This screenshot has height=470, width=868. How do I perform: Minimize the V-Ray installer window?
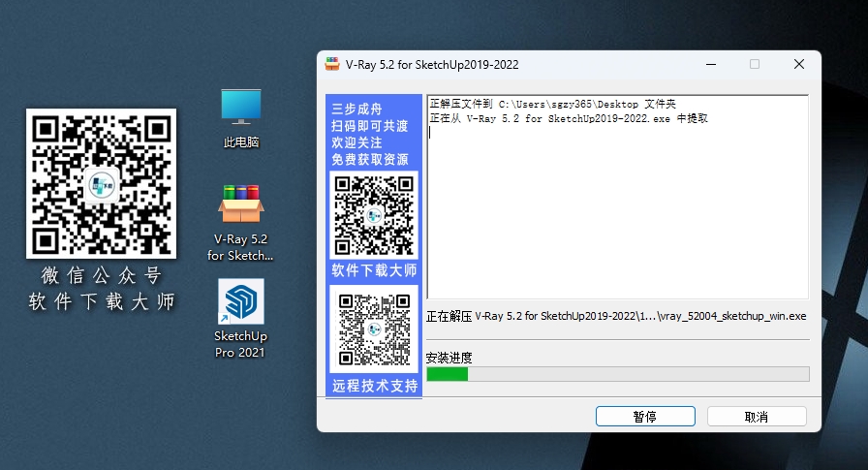click(x=711, y=64)
